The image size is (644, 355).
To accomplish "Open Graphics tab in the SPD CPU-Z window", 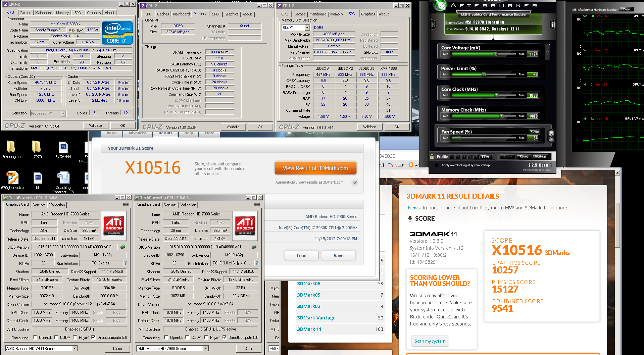I will click(368, 14).
